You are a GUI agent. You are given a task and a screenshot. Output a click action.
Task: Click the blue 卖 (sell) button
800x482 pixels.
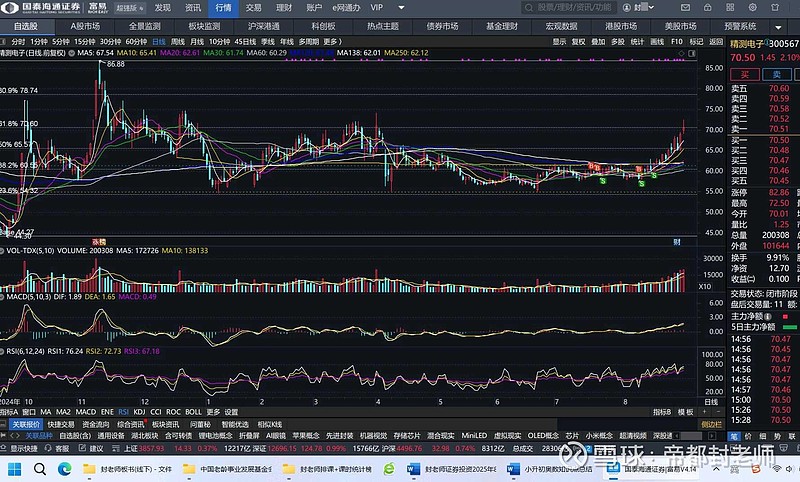775,74
